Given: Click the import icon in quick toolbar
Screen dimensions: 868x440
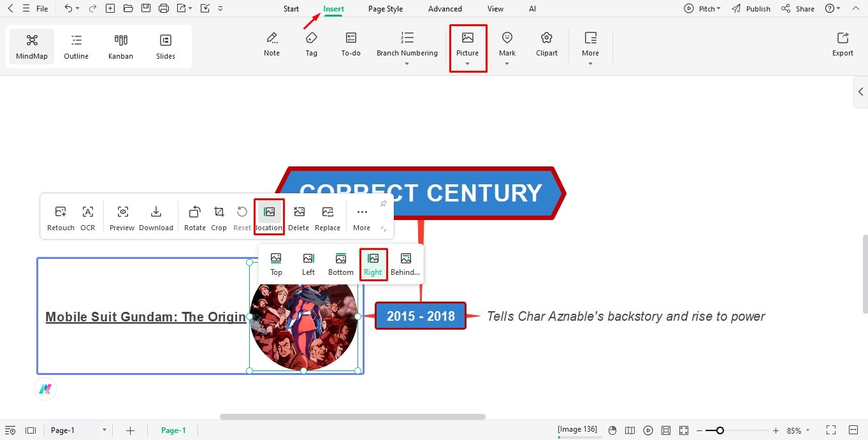Looking at the screenshot, I should coord(205,9).
